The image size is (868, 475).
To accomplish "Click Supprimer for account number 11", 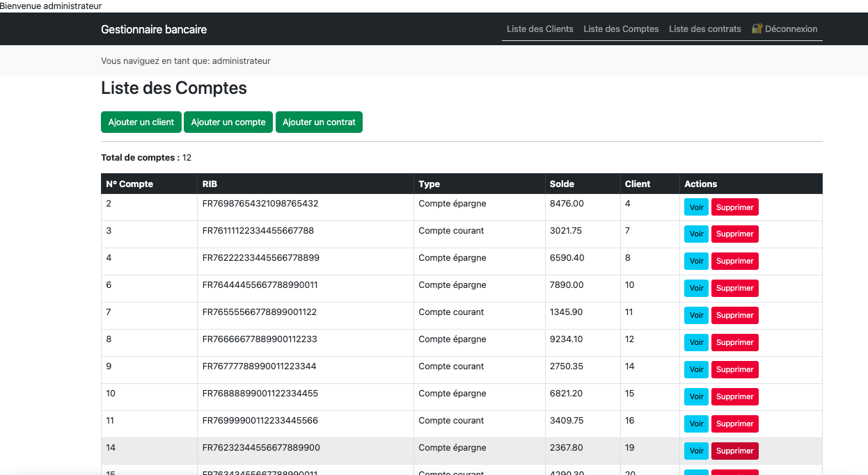I will click(734, 424).
